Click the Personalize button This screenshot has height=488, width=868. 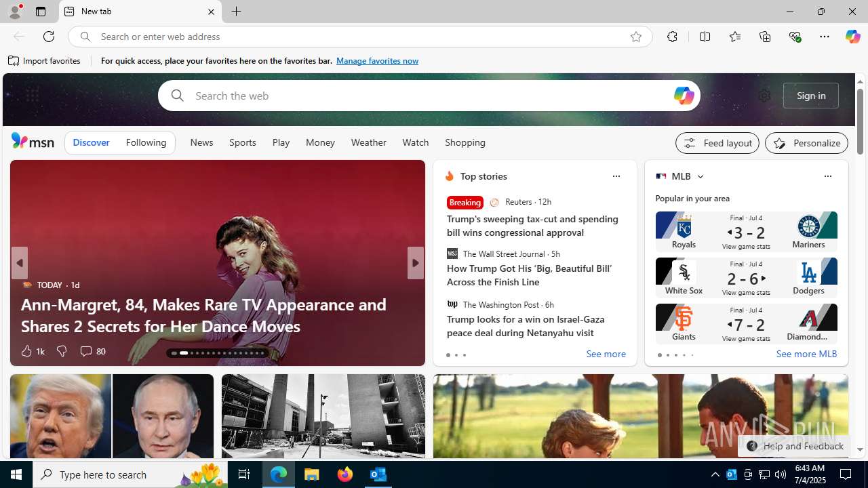(x=806, y=143)
